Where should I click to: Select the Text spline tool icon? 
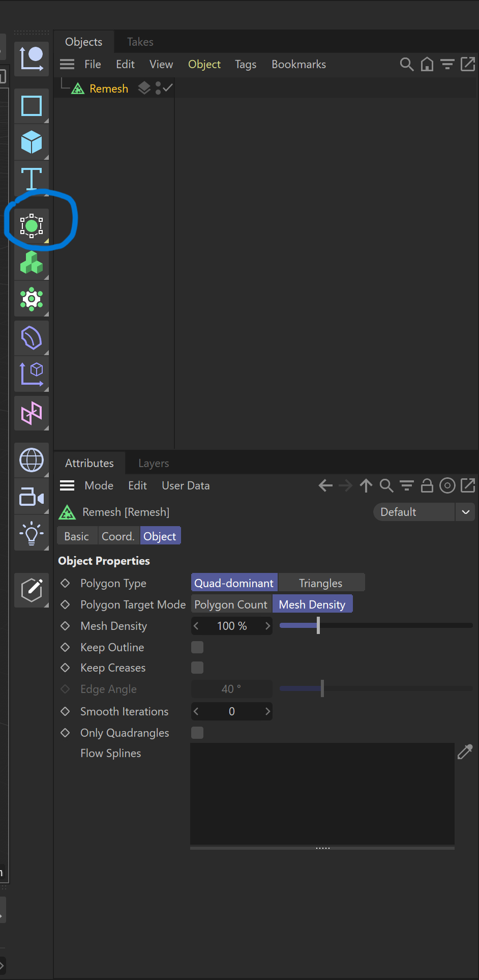coord(32,179)
